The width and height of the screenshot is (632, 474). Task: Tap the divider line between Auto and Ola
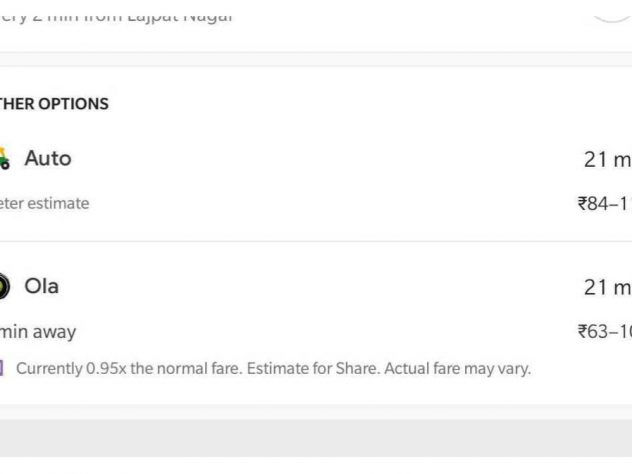(x=316, y=241)
